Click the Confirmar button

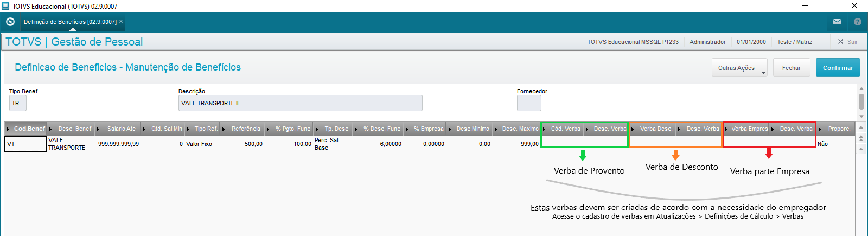pos(838,68)
